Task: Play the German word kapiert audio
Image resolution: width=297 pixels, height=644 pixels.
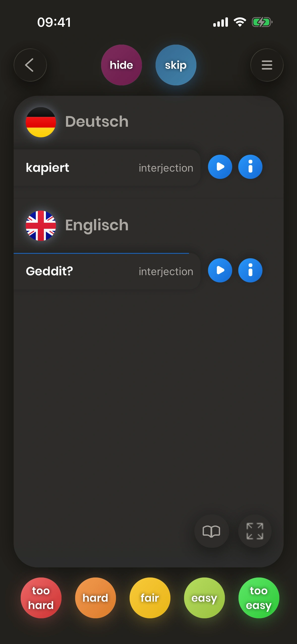Action: tap(220, 167)
